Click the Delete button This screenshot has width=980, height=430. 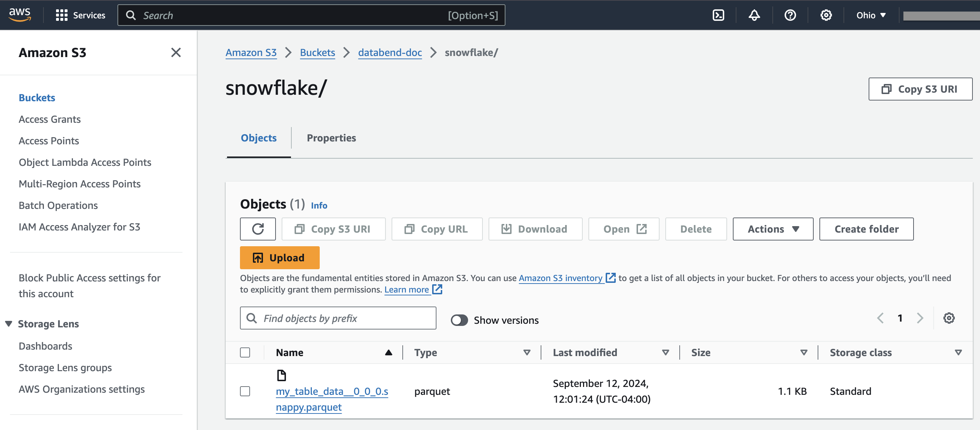pyautogui.click(x=696, y=229)
